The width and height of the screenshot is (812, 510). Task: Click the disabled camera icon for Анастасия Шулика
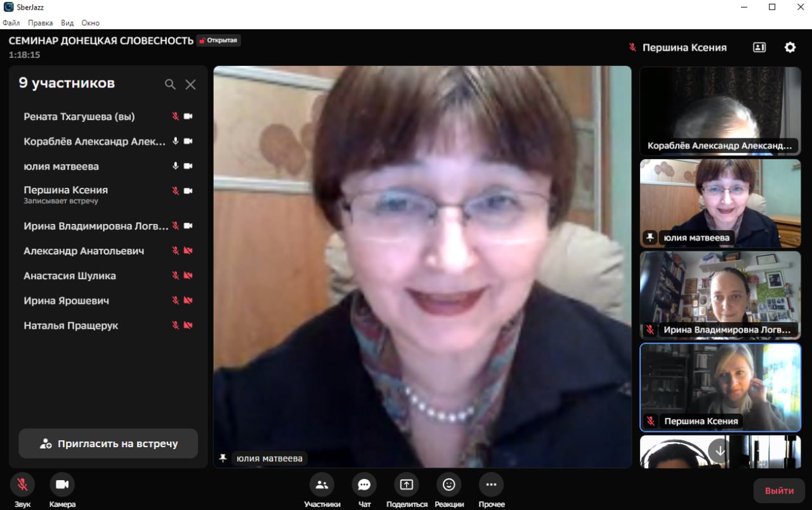pos(188,275)
